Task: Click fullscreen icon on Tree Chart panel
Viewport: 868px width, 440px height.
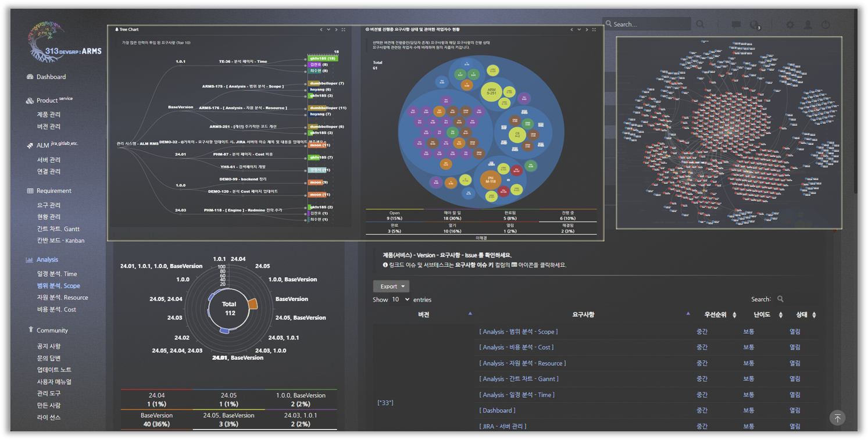Action: tap(343, 29)
